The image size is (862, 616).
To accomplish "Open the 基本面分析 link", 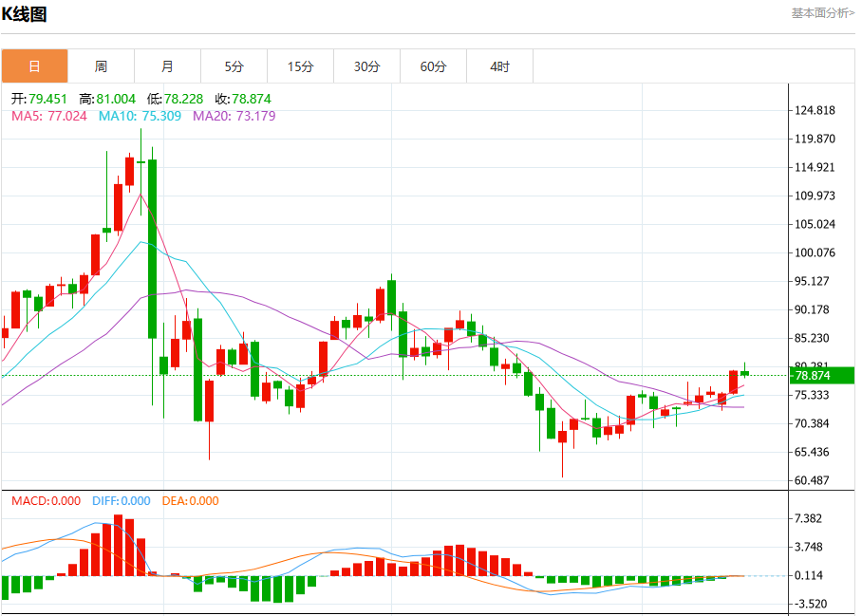I will (823, 12).
